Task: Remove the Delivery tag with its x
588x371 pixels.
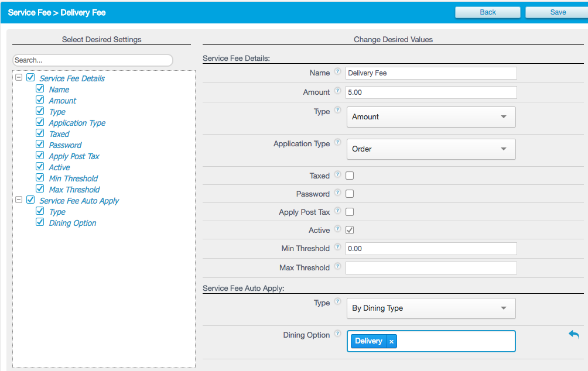Action: 391,341
